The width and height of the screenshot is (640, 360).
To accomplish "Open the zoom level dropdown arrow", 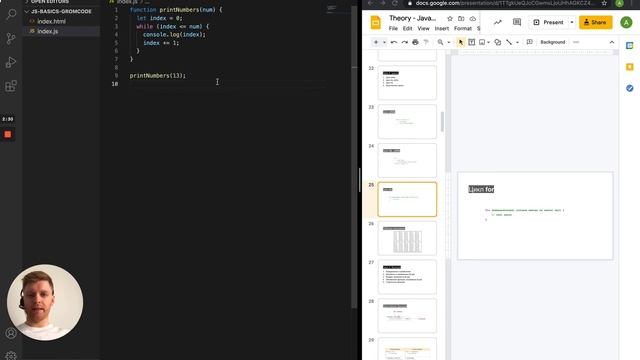I will [449, 42].
